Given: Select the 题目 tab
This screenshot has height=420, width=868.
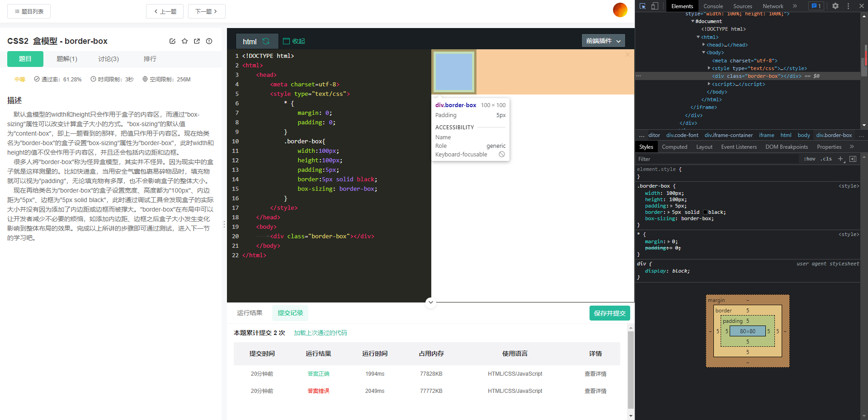Looking at the screenshot, I should pyautogui.click(x=25, y=59).
